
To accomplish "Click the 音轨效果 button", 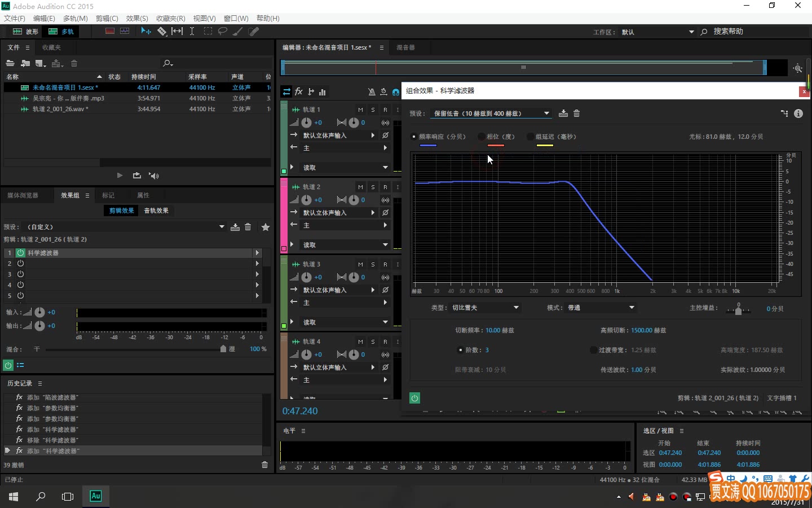I will [156, 211].
